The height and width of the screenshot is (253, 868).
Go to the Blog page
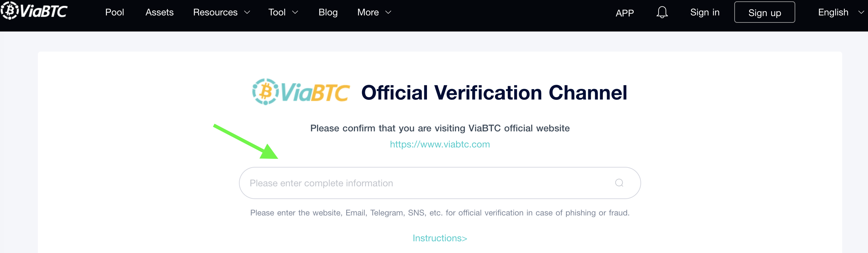(x=328, y=12)
